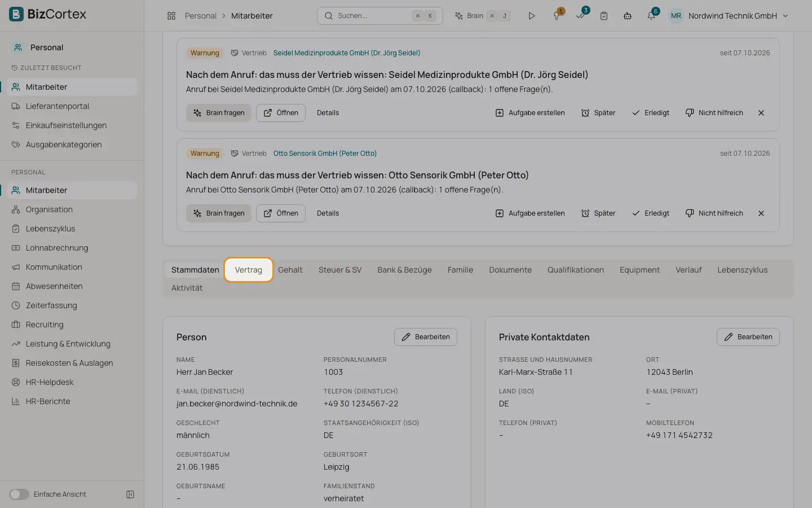This screenshot has width=812, height=508.
Task: Click the Personal module header in sidebar
Action: (71, 47)
